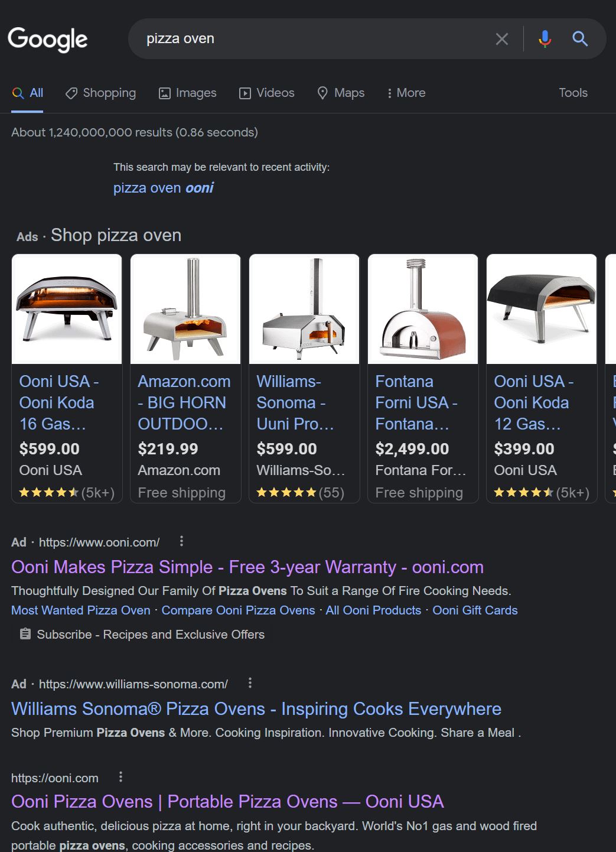Click Subscribe - Recipes and Exclusive Offers
Viewport: 616px width, 852px height.
tap(150, 635)
